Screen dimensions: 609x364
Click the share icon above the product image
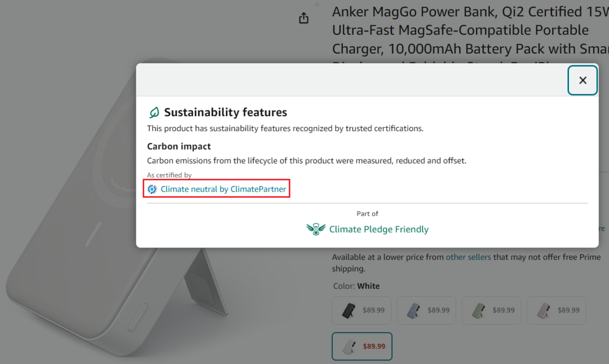304,18
